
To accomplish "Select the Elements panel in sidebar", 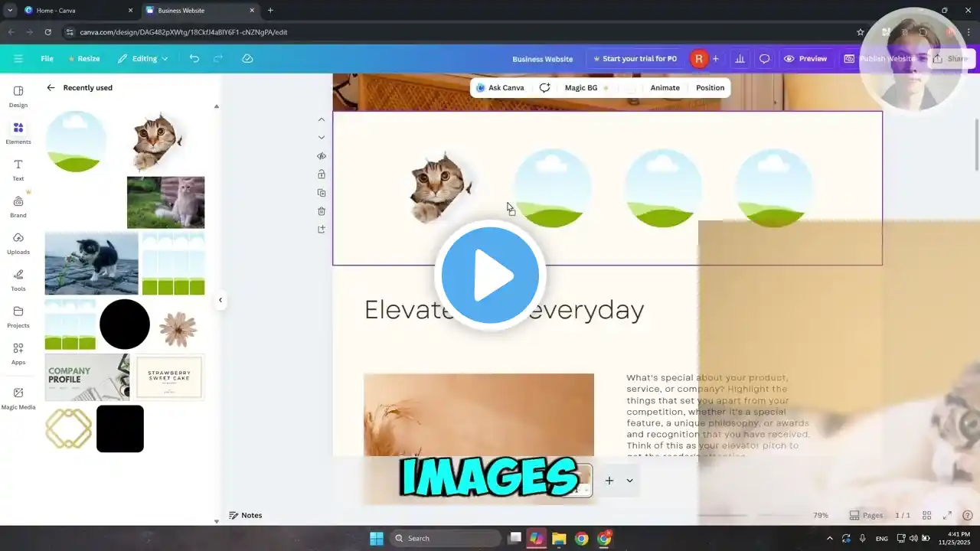I will click(x=18, y=131).
